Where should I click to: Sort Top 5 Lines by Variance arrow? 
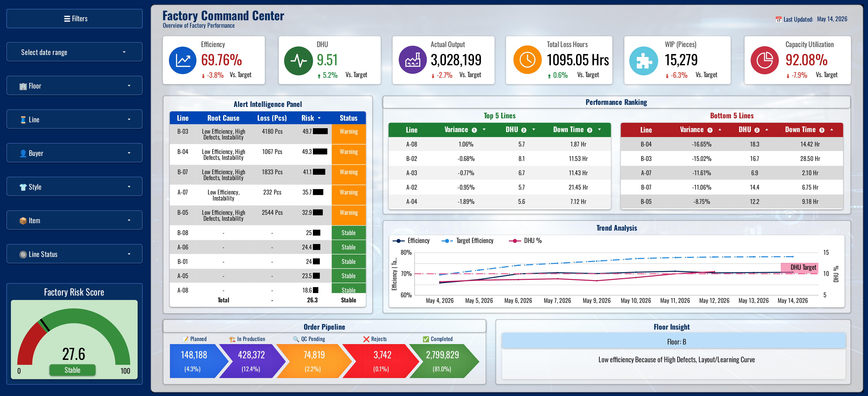pyautogui.click(x=484, y=130)
